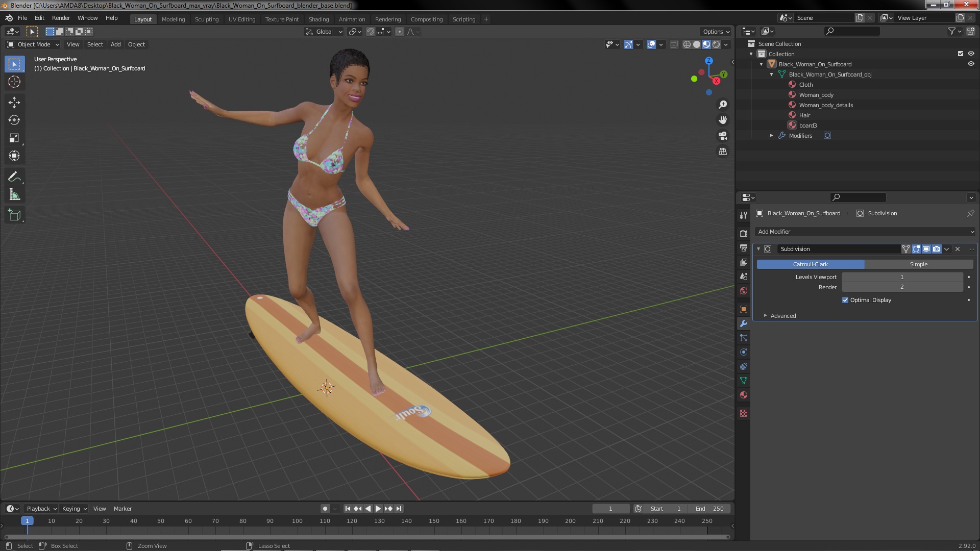Play the timeline animation
The image size is (980, 551).
(x=378, y=509)
